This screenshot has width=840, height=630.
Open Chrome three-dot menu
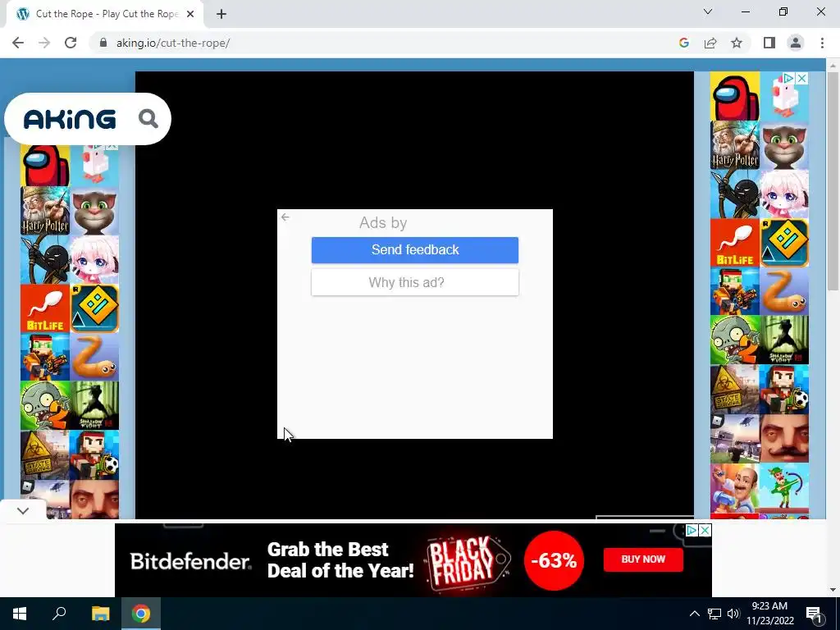tap(822, 43)
